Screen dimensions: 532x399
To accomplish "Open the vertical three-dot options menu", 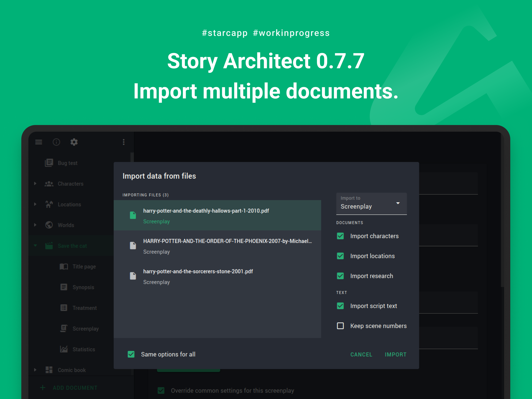I will pos(124,142).
